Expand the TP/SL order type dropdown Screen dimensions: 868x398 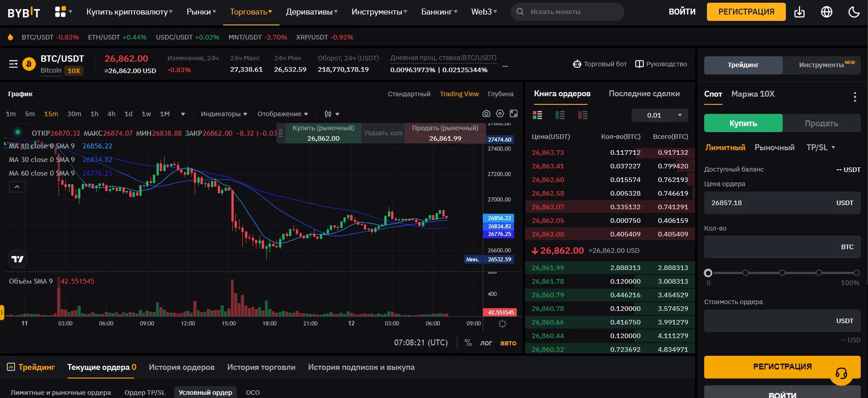tap(820, 147)
